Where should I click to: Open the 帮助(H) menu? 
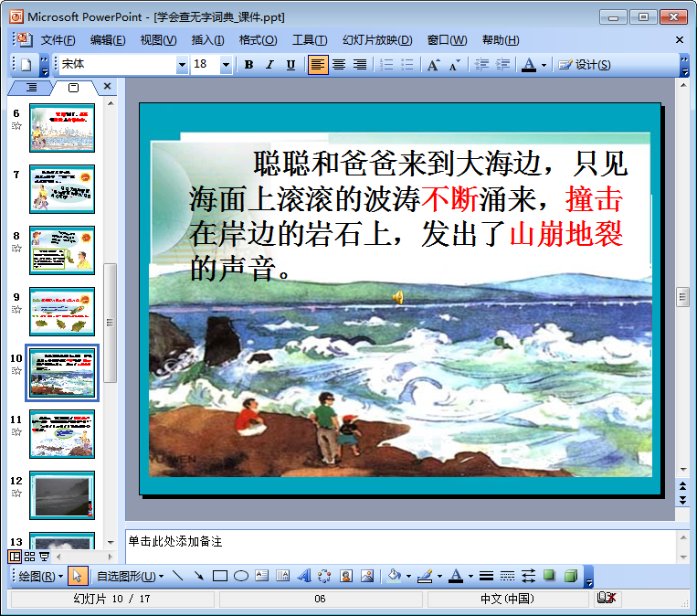[501, 40]
